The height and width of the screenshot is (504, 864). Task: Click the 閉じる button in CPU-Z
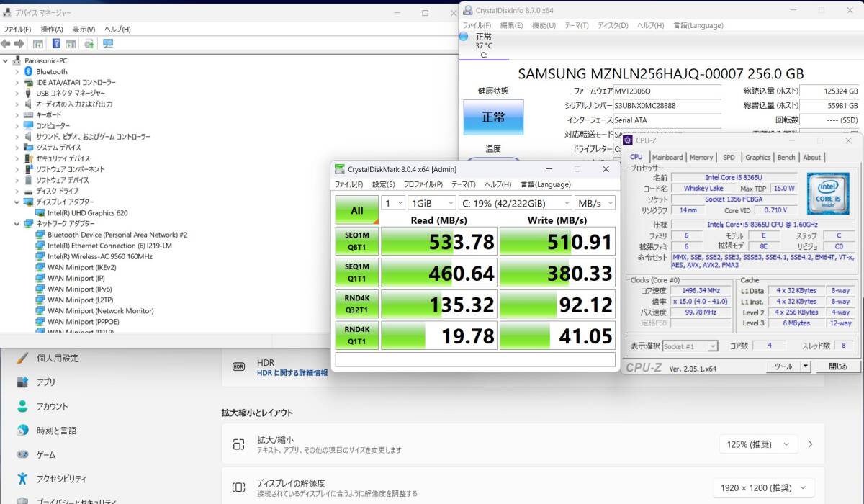coord(837,366)
